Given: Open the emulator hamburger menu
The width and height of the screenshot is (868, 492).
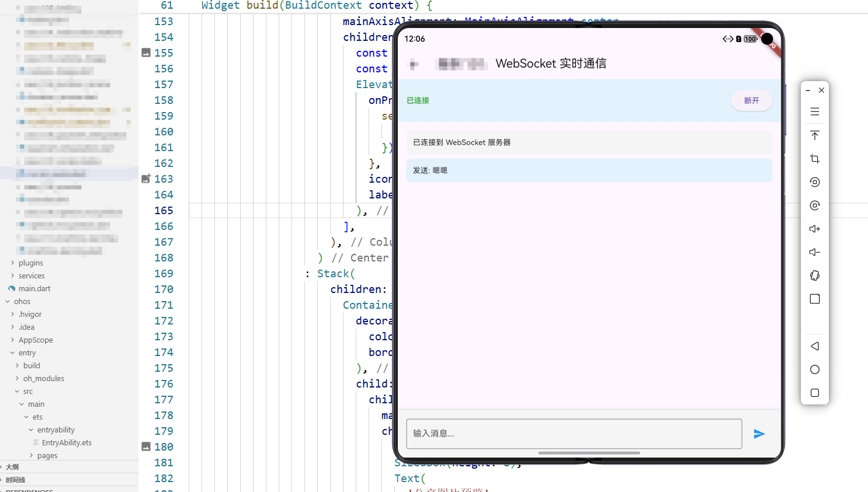Looking at the screenshot, I should [815, 111].
